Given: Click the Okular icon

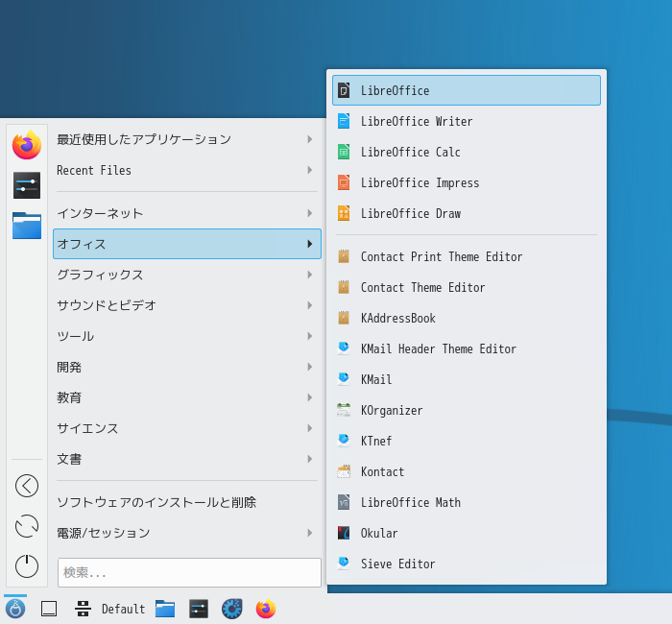Looking at the screenshot, I should (344, 533).
